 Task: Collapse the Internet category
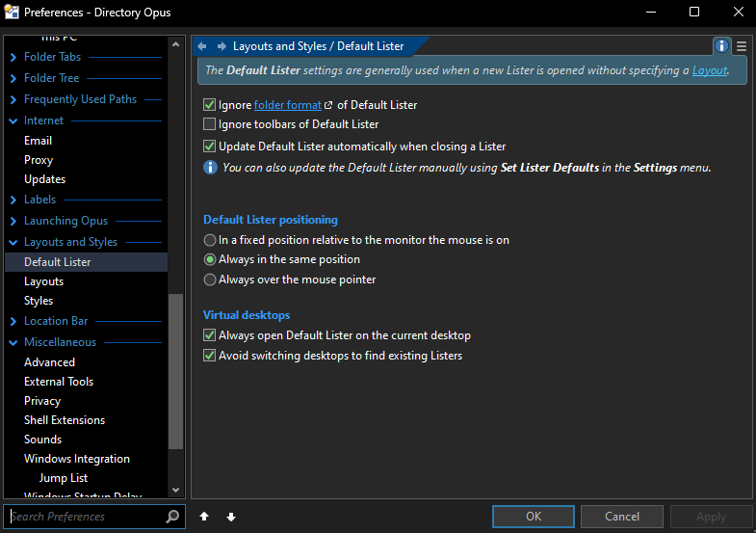point(13,120)
